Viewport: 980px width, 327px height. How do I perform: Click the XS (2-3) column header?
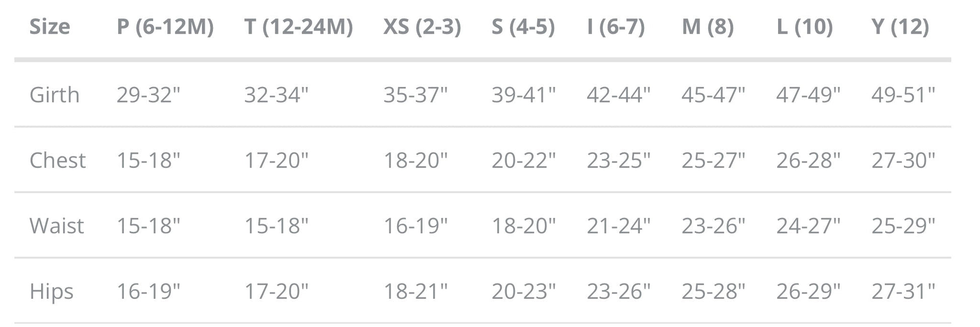(x=422, y=27)
